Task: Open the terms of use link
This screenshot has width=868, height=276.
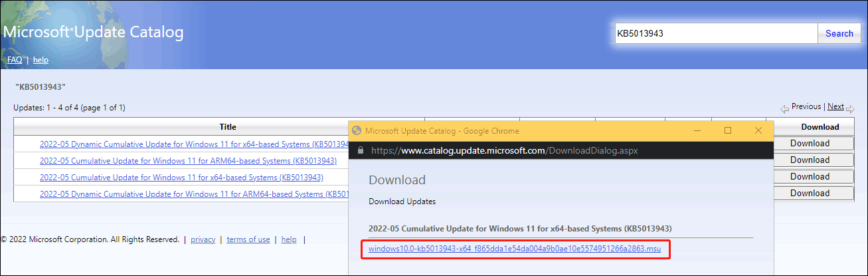Action: pos(248,239)
